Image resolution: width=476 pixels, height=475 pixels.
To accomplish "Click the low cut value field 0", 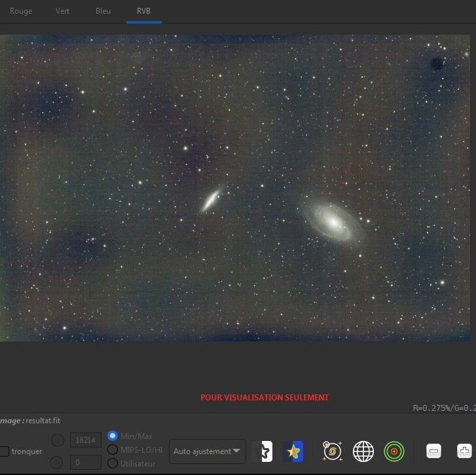I will (86, 463).
